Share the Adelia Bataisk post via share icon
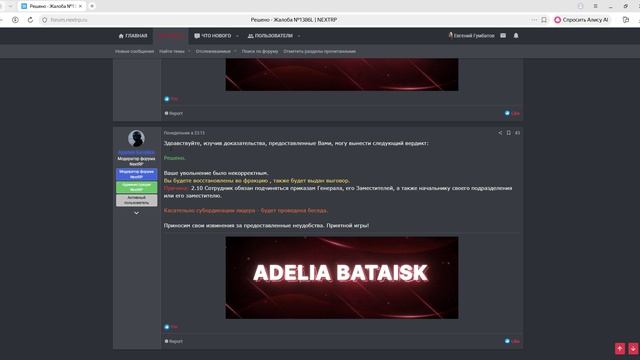 click(x=500, y=133)
